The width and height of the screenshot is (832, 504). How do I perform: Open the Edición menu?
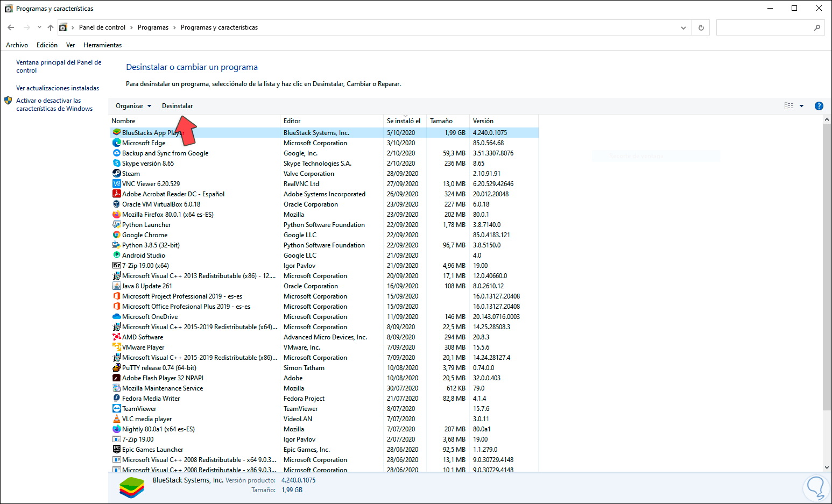point(47,45)
